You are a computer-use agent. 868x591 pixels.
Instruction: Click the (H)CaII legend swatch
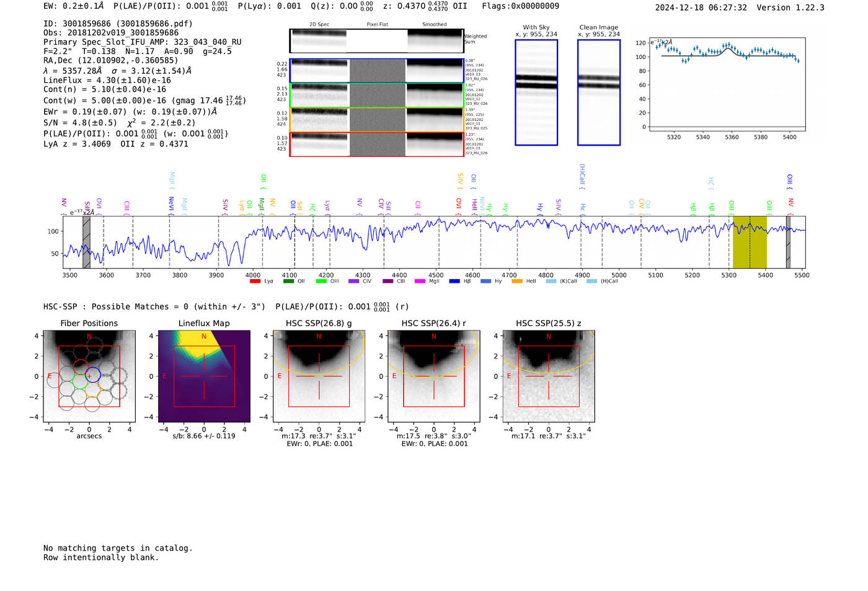pos(591,282)
